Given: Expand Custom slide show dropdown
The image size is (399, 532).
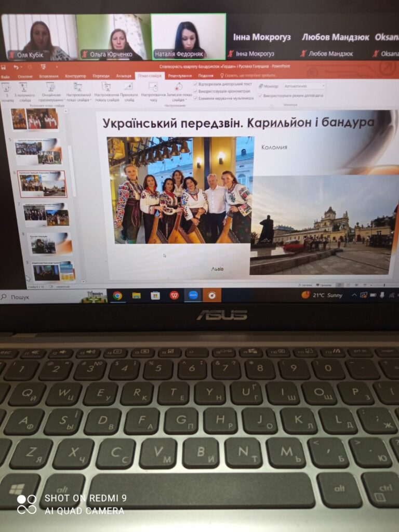Looking at the screenshot, I should point(78,91).
